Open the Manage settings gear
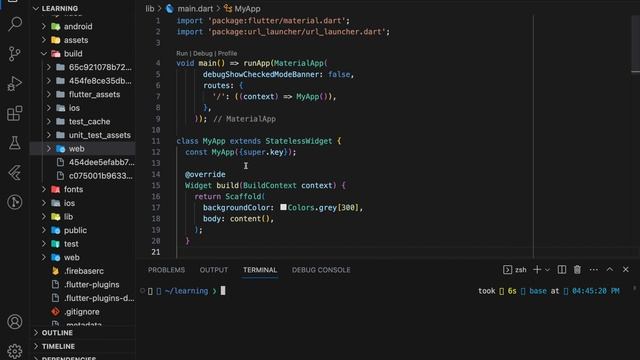Image resolution: width=640 pixels, height=360 pixels. tap(15, 351)
